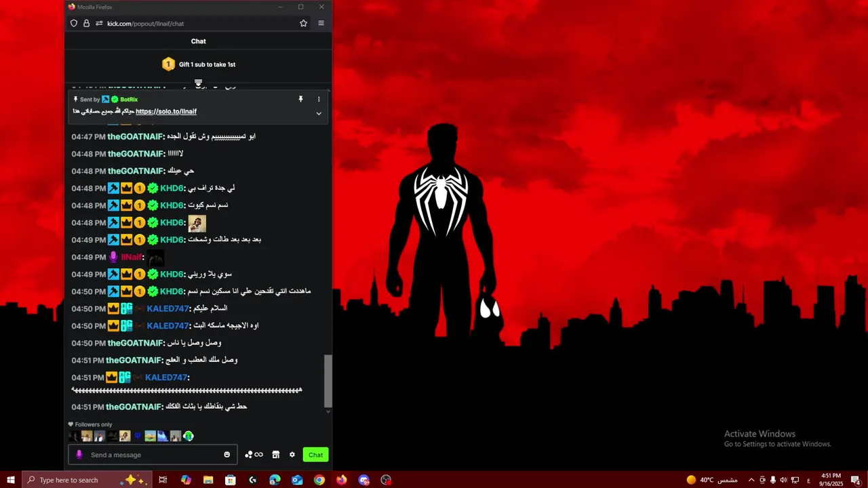
Task: Open Google Chrome from the taskbar
Action: pyautogui.click(x=319, y=480)
